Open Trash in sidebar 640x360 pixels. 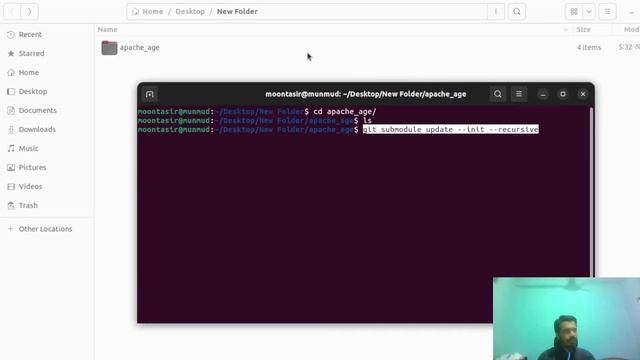tap(47, 205)
